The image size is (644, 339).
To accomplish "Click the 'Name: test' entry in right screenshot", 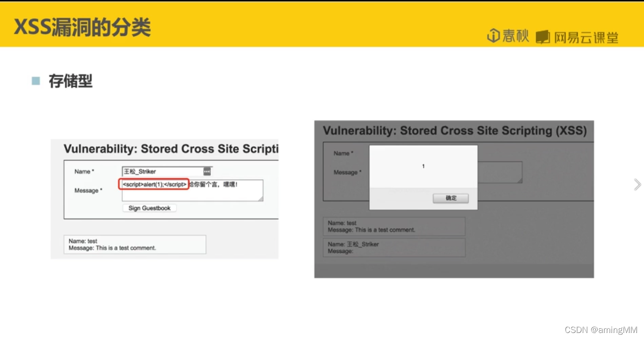I will click(x=342, y=223).
